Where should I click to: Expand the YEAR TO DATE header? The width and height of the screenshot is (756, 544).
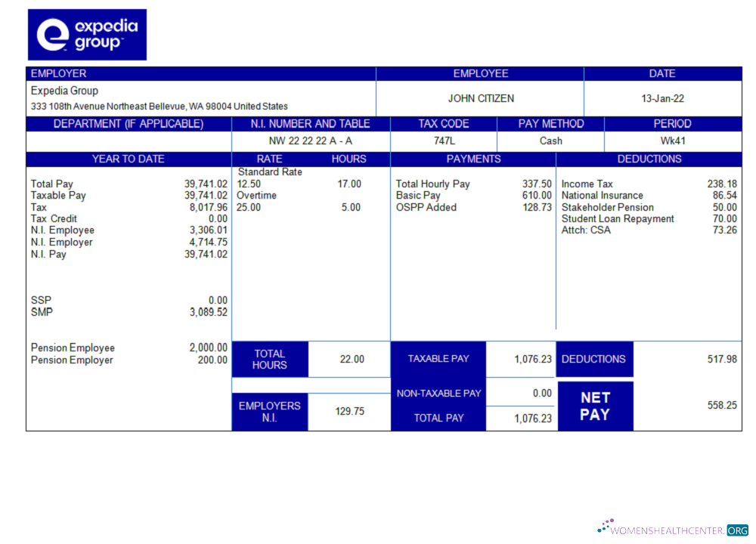click(129, 159)
